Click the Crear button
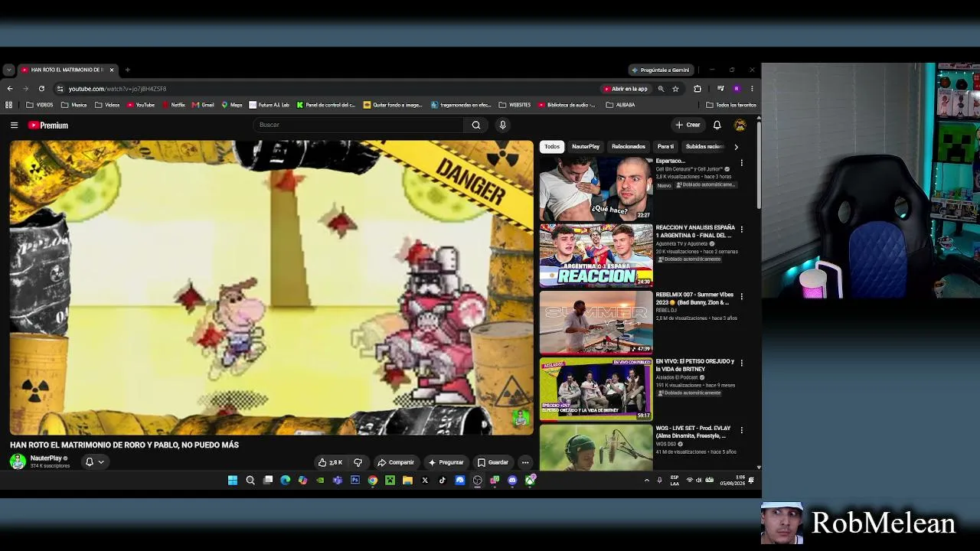Screen dimensions: 980x551 [688, 125]
